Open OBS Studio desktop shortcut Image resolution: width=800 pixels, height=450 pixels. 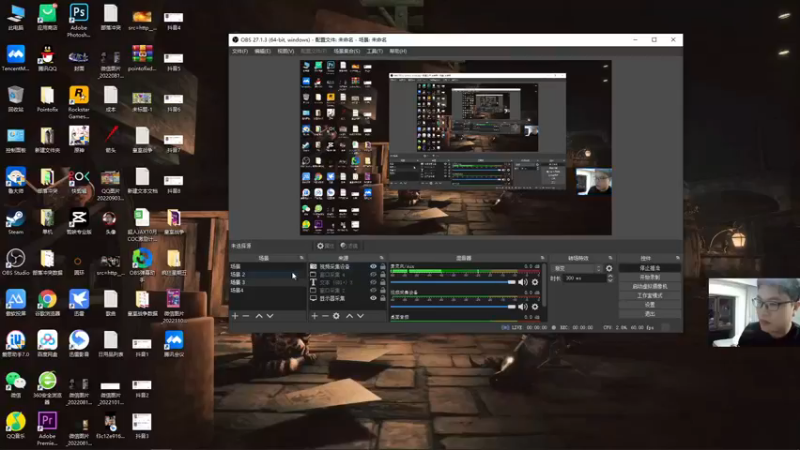16,263
